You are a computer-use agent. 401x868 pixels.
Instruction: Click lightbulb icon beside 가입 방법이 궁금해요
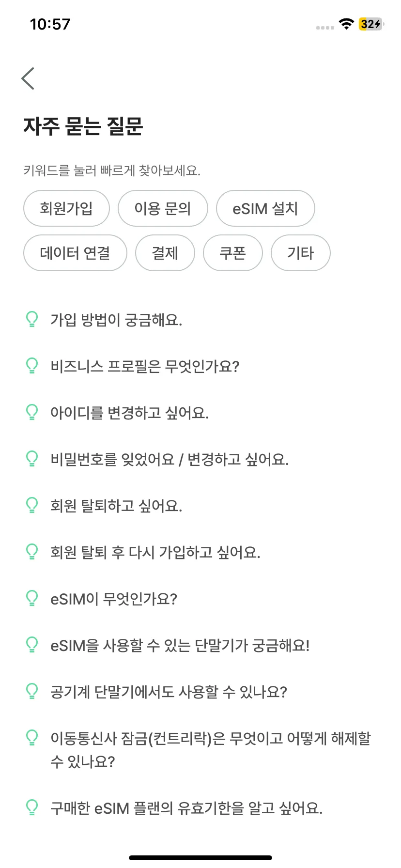coord(31,320)
